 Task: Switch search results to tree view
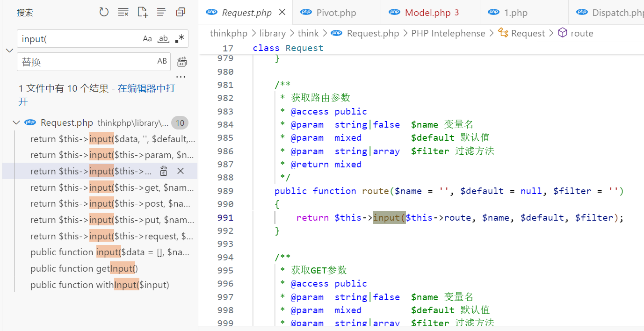coord(161,13)
